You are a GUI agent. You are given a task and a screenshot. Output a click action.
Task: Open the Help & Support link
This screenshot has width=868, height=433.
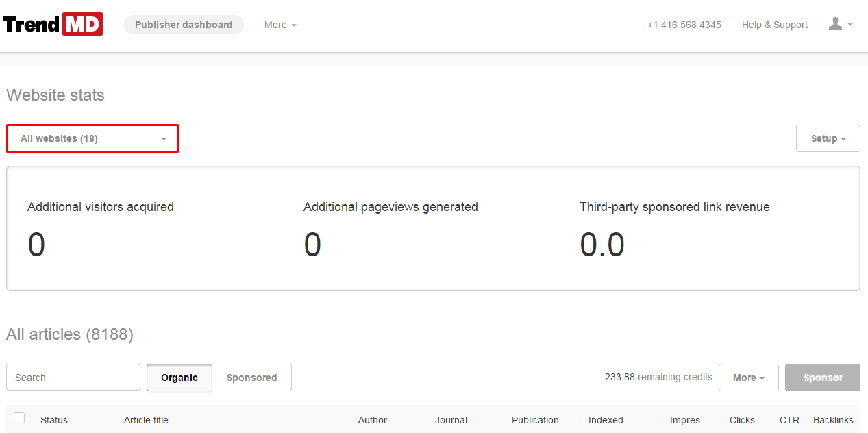(774, 25)
